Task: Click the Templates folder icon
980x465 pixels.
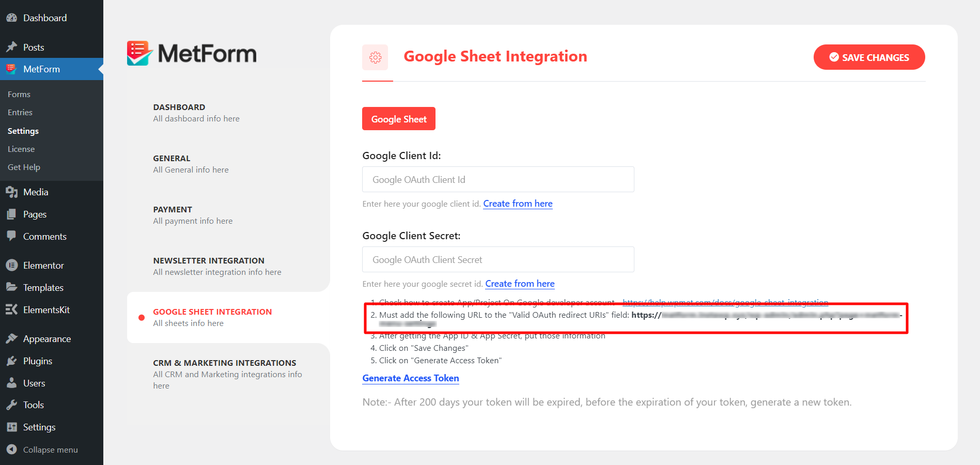Action: tap(11, 287)
